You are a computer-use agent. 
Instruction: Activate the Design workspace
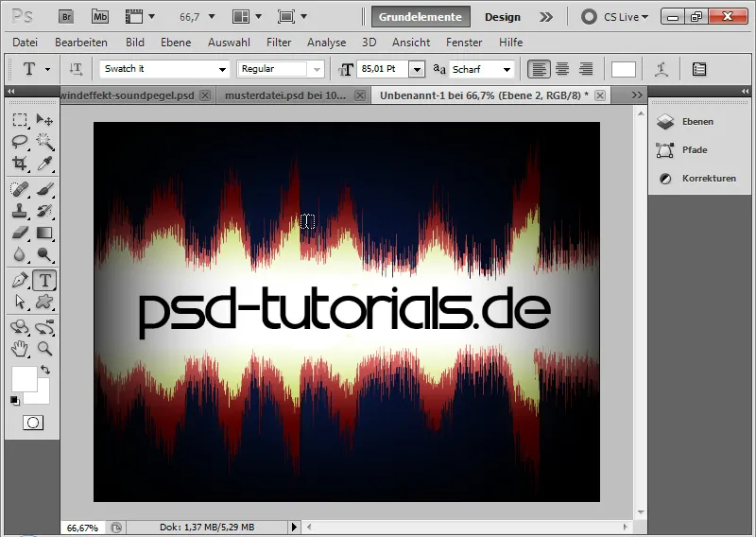coord(503,17)
